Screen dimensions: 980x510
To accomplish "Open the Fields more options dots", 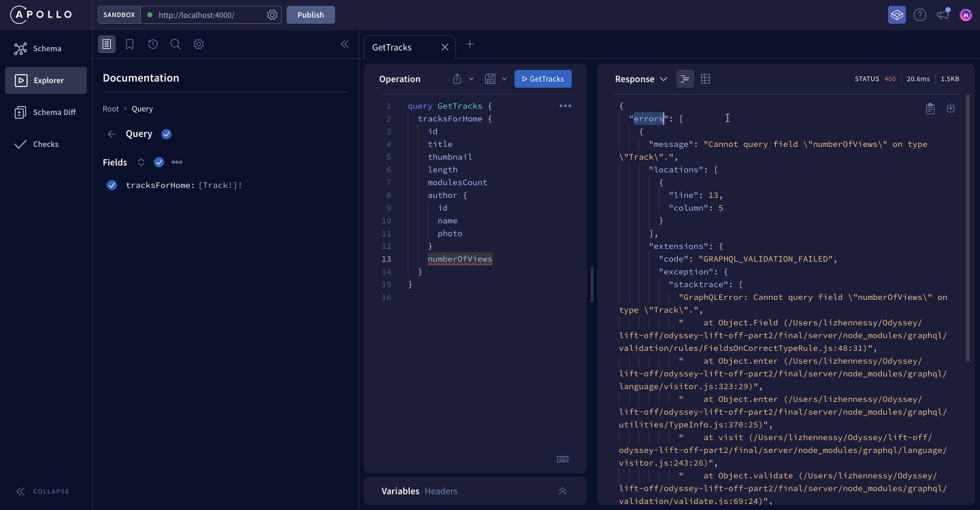I will (x=177, y=163).
